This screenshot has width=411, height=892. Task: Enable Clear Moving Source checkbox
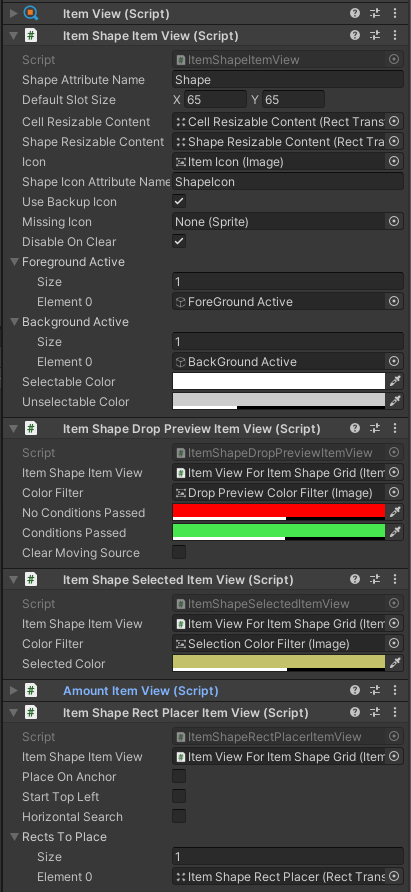click(179, 552)
